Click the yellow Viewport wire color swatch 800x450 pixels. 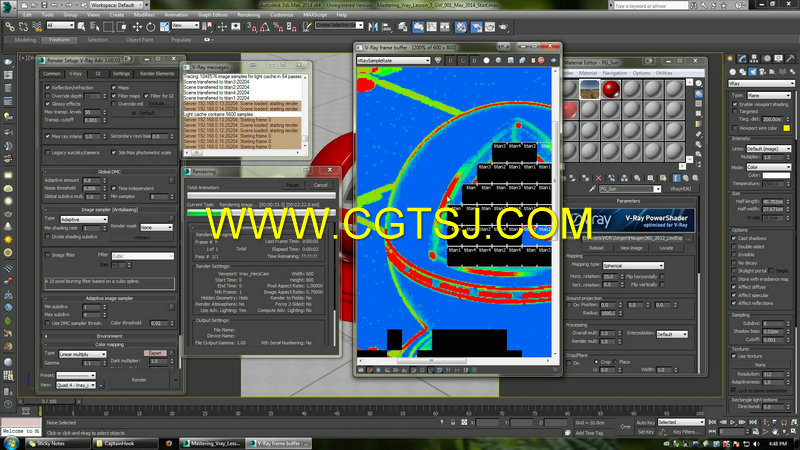[x=786, y=128]
